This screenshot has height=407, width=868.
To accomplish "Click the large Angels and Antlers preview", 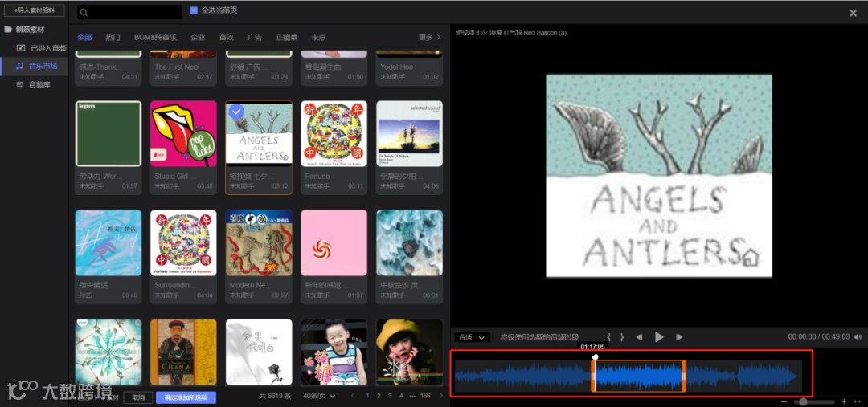I will coord(659,176).
